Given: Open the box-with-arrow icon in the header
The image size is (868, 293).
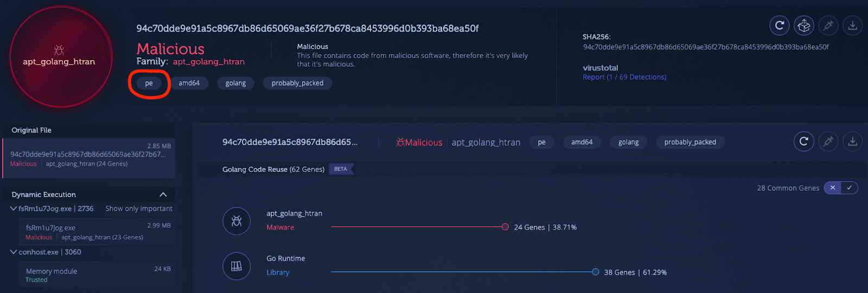Looking at the screenshot, I should pos(804,25).
